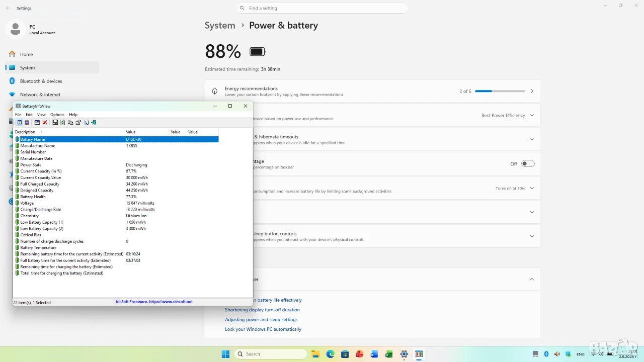Open Windows Start button on taskbar
Screen dimensions: 644x362
pos(226,354)
